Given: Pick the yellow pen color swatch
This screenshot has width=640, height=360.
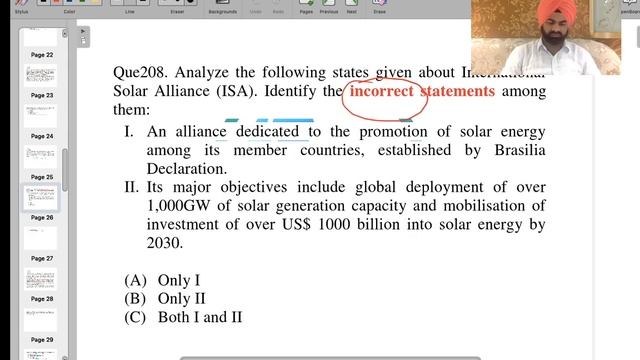Looking at the screenshot, I should click(95, 2).
